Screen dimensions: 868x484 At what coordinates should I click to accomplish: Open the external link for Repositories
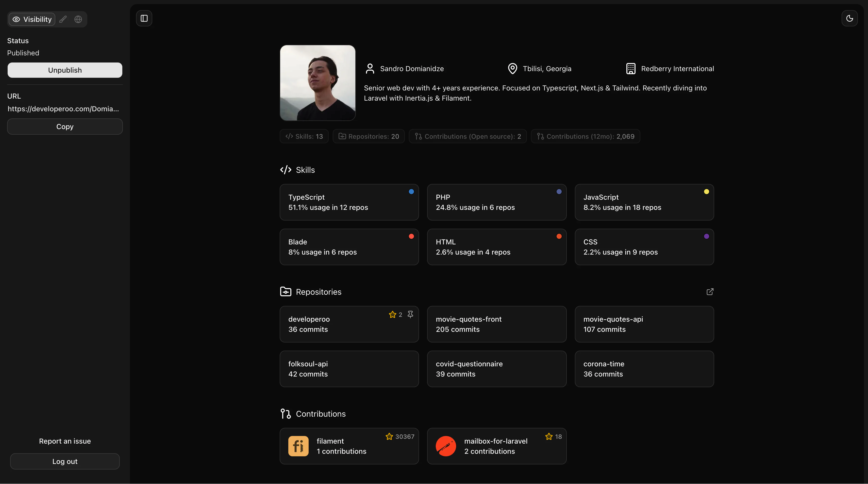coord(710,291)
